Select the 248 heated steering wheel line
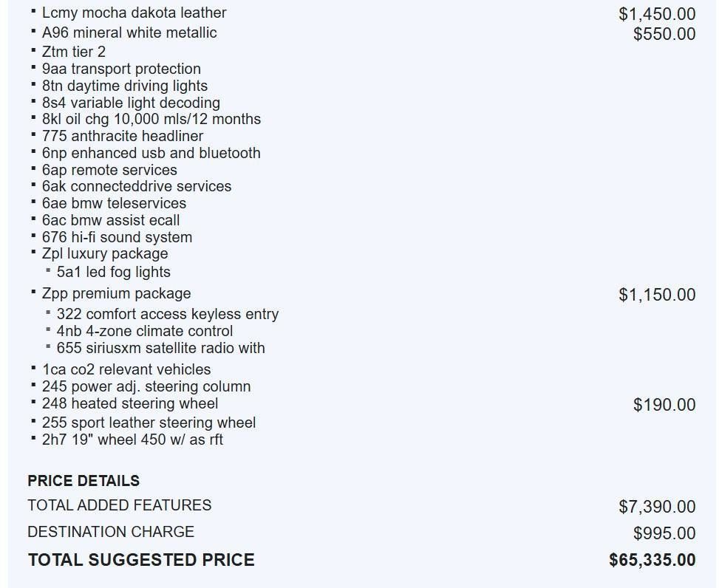Image resolution: width=719 pixels, height=588 pixels. (129, 403)
